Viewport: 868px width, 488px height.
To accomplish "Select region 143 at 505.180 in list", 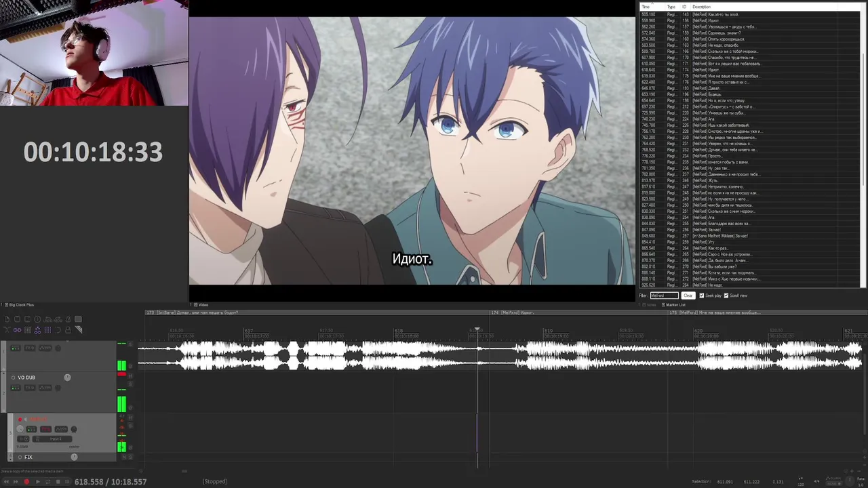I will 749,14.
